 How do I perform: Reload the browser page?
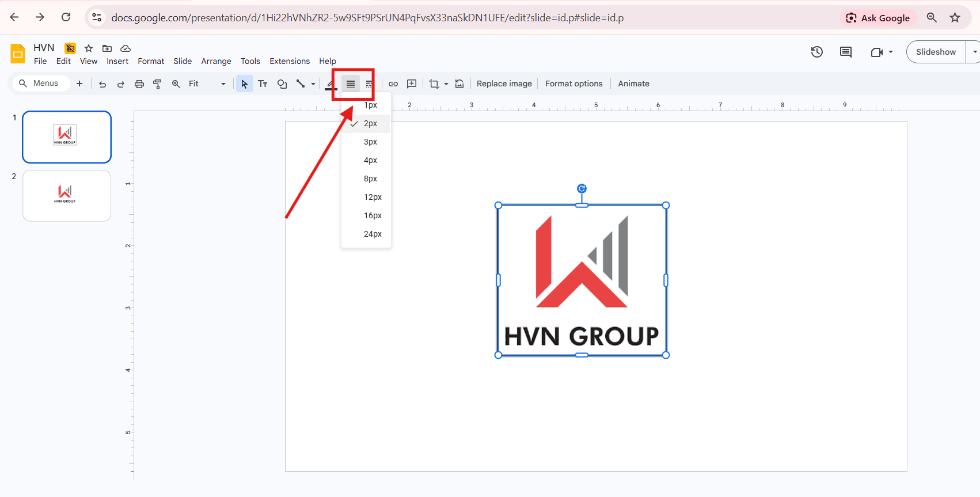(66, 17)
